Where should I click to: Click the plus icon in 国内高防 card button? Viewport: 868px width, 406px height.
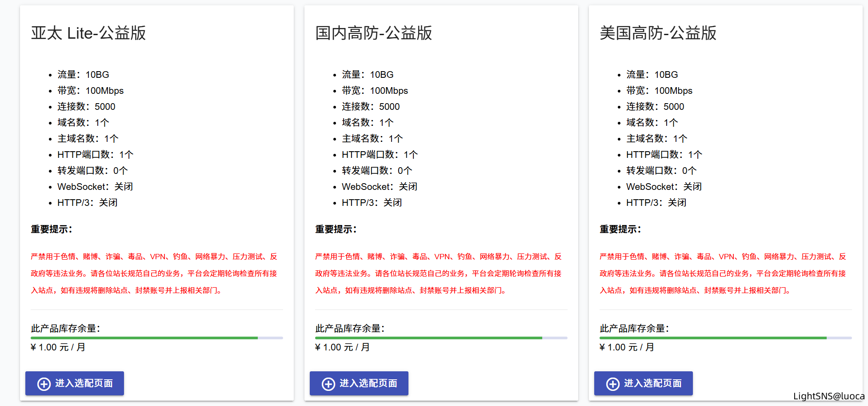328,384
